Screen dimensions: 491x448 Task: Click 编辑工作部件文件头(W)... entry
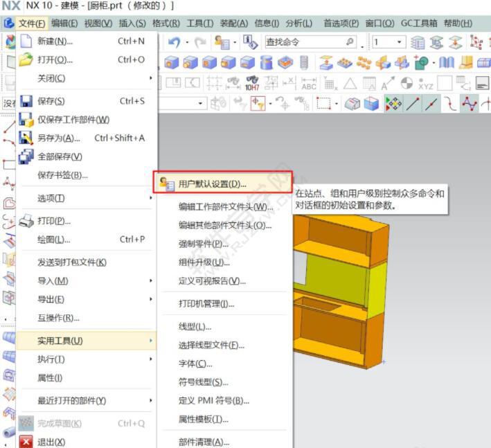click(224, 206)
